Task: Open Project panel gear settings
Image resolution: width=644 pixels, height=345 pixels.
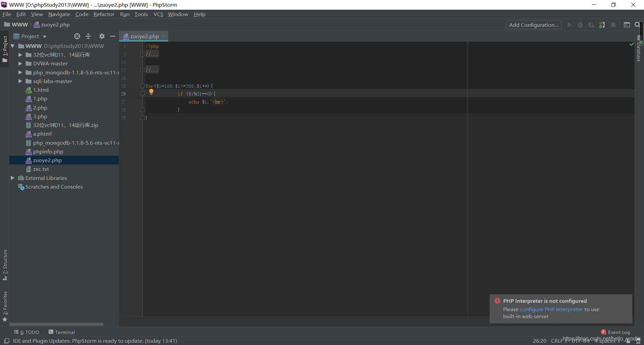Action: 102,36
